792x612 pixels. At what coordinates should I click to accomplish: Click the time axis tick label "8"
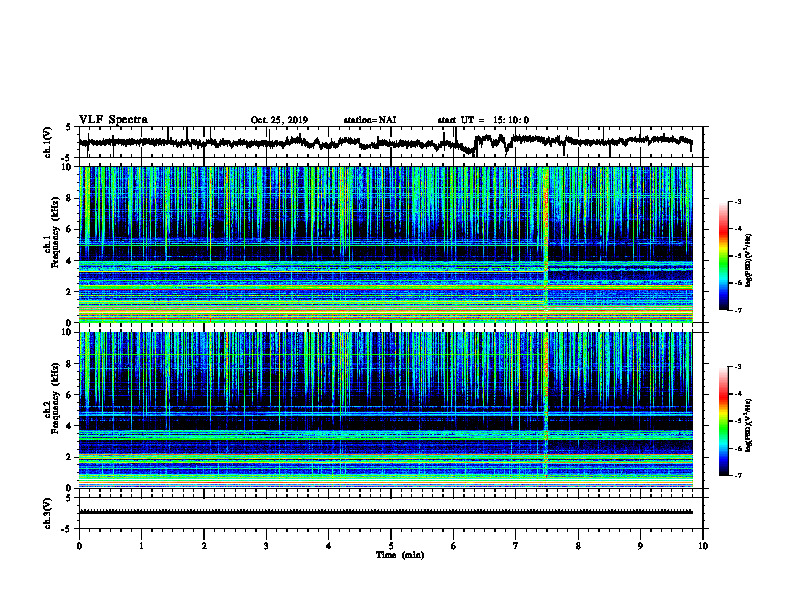[578, 546]
